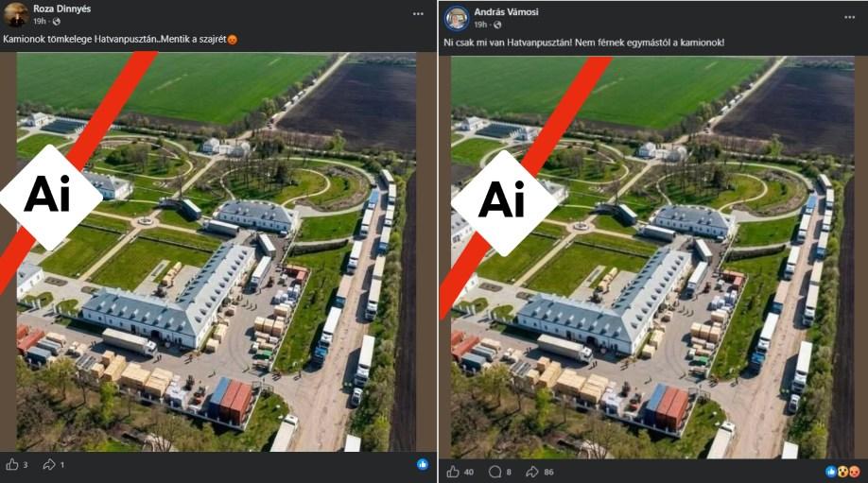Like András Vámosi post with thumbs-up icon
This screenshot has height=483, width=868.
[453, 472]
